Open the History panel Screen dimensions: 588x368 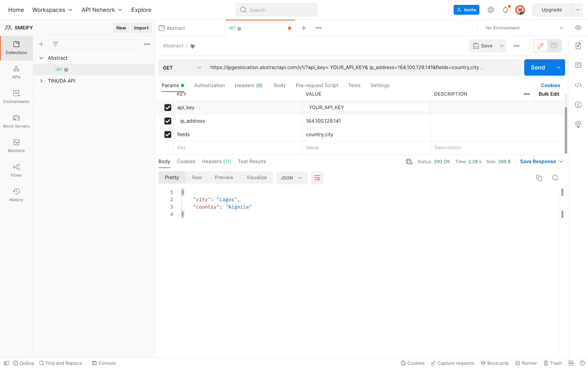(x=16, y=194)
